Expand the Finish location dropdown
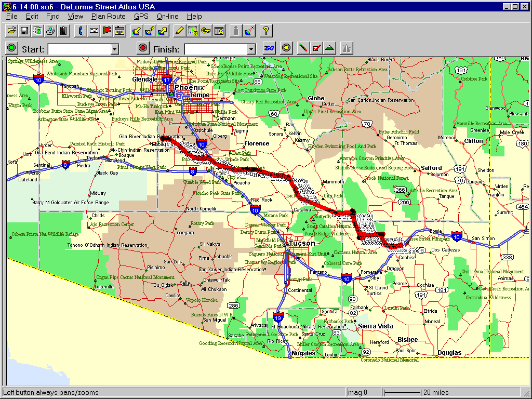 pos(251,49)
